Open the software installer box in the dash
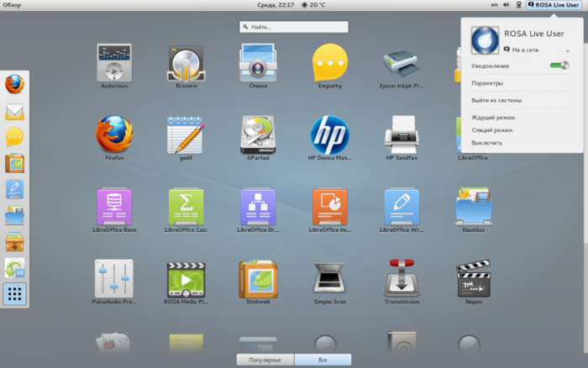The image size is (588, 368). tap(14, 242)
